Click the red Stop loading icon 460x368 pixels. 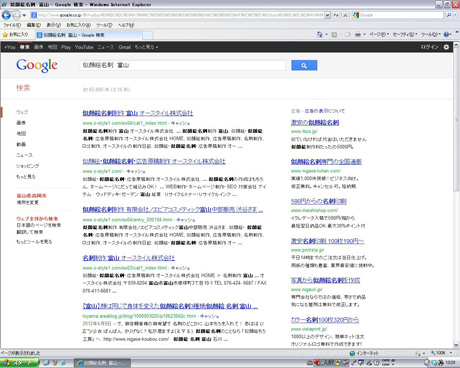(x=345, y=15)
